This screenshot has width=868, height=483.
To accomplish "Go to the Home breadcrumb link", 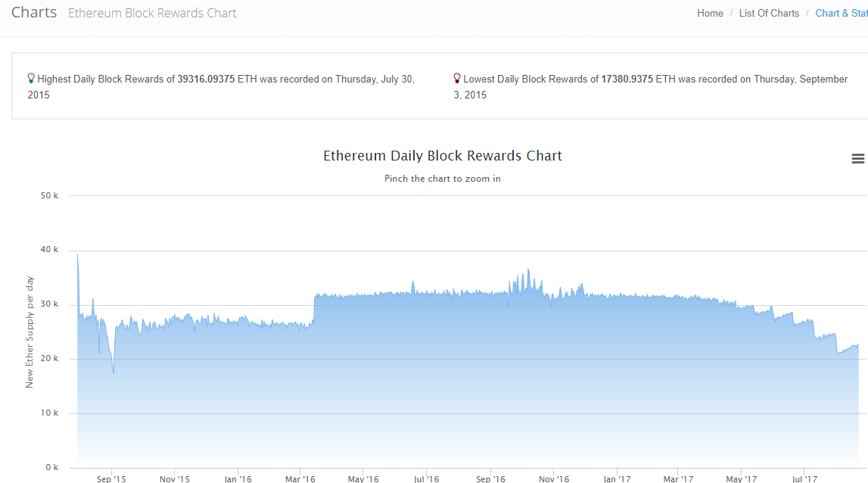I will [710, 14].
